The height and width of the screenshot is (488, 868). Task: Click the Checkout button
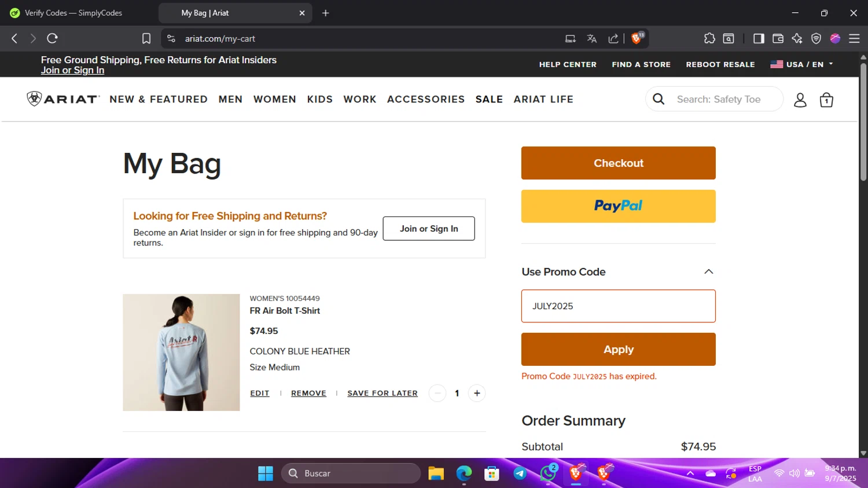coord(618,163)
